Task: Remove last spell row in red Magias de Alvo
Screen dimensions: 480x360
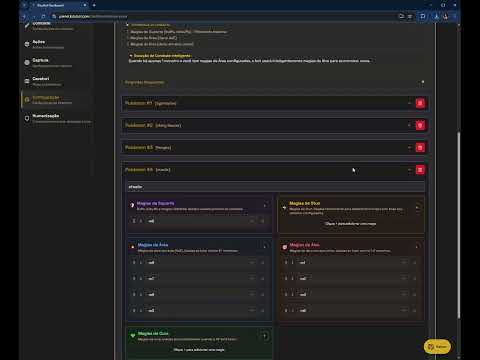Action: [x=414, y=310]
